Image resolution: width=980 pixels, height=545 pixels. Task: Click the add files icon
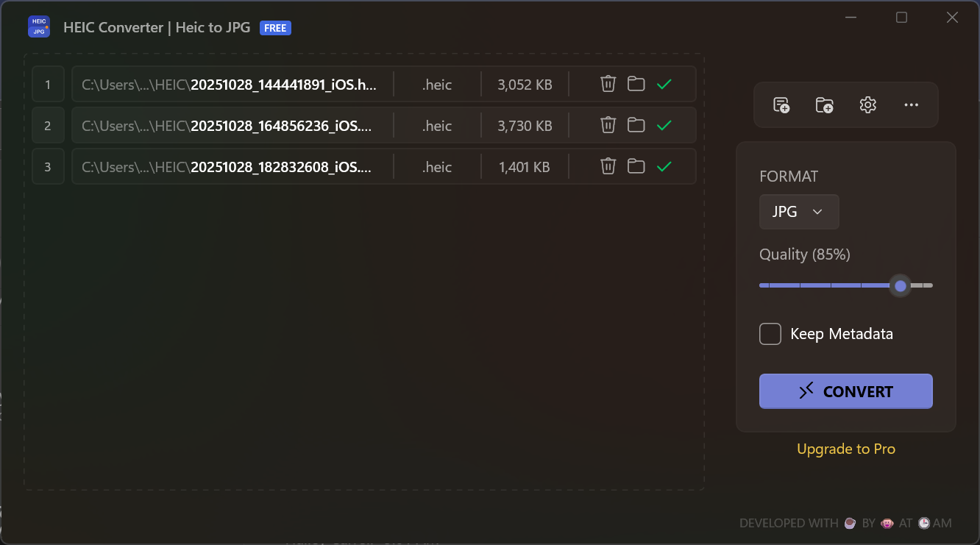[x=781, y=105]
